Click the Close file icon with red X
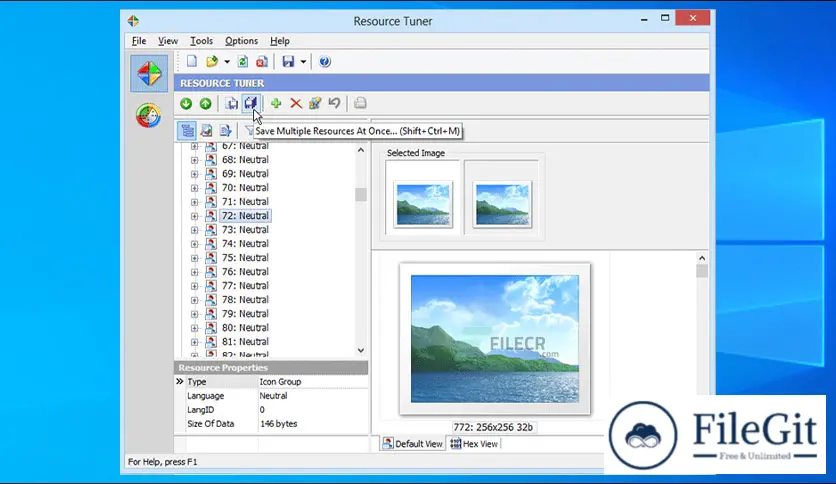Screen dimensions: 836x484 click(262, 61)
